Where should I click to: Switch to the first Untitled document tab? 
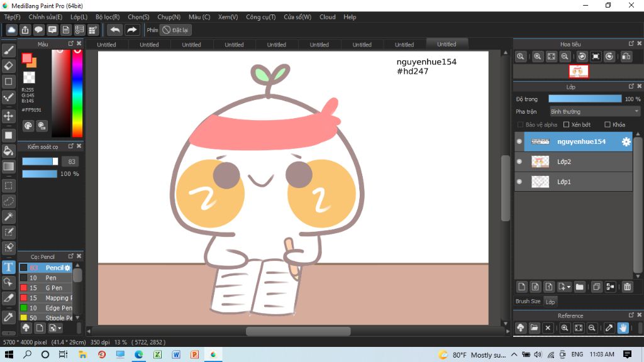tap(106, 45)
